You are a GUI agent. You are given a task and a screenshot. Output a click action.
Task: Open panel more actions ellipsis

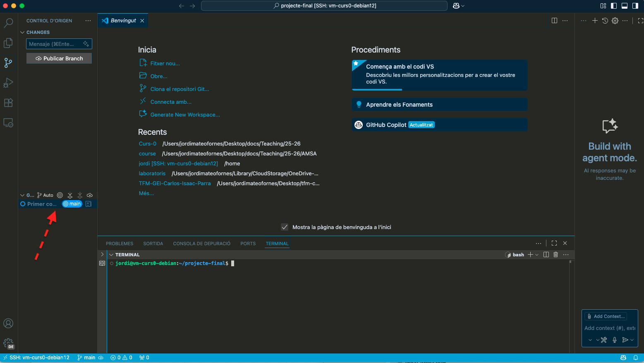tap(539, 243)
